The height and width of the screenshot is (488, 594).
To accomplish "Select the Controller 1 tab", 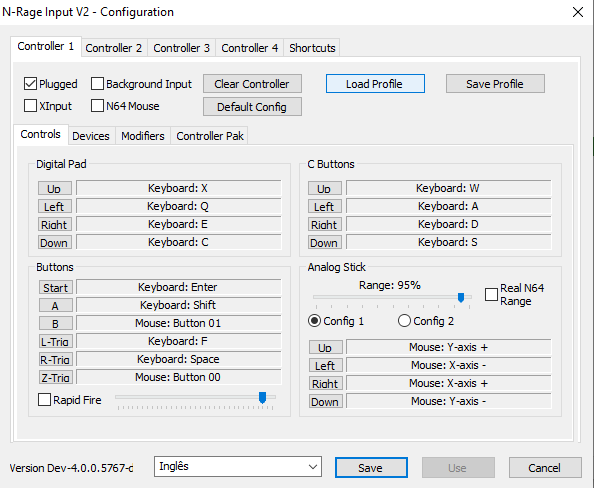I will click(46, 46).
